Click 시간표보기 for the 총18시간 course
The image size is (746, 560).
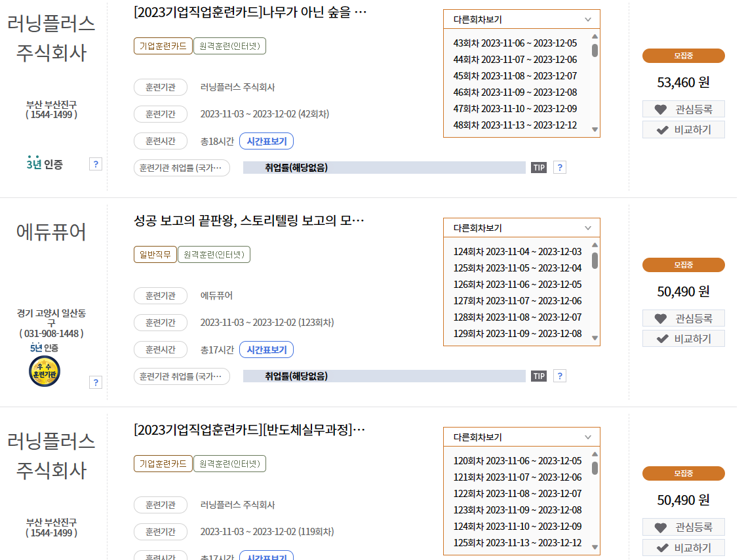(267, 140)
